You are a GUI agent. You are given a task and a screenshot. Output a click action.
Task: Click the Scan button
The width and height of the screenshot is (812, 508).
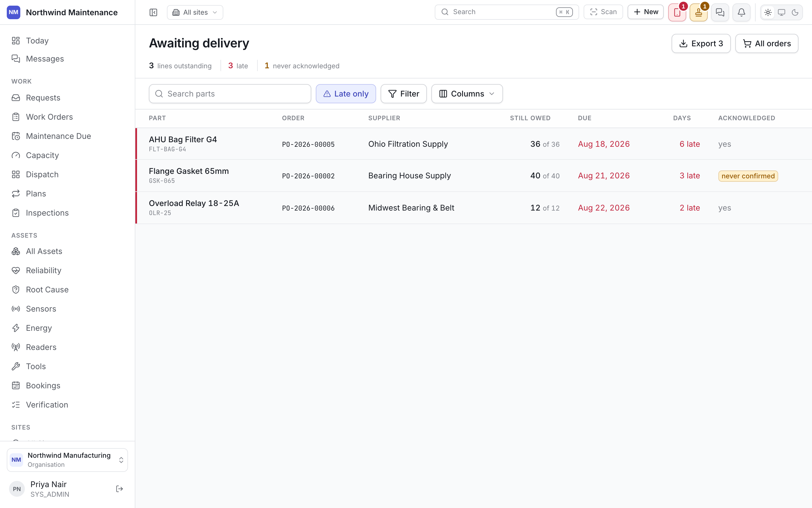603,12
